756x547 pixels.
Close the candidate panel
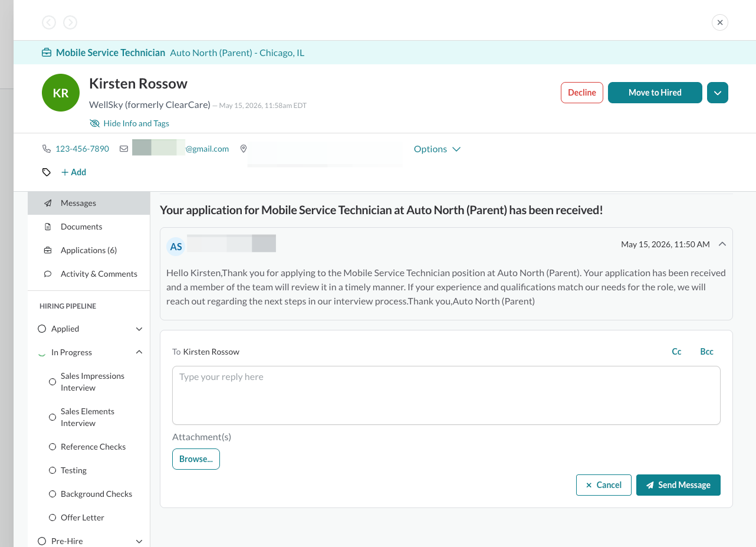point(720,22)
